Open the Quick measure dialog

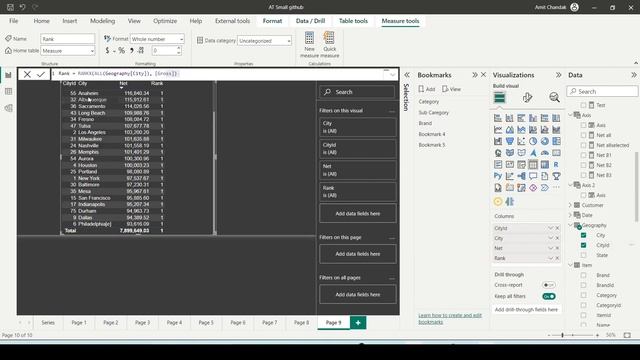(x=329, y=44)
